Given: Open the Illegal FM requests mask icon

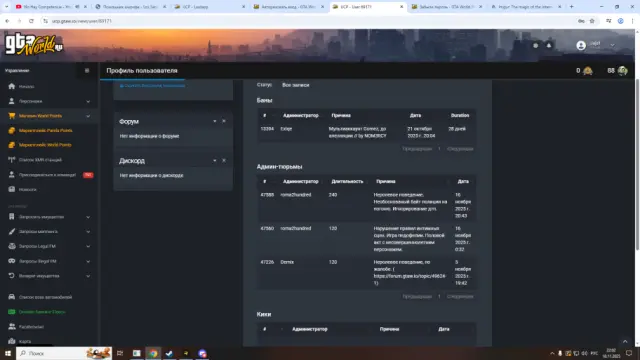Looking at the screenshot, I should click(x=11, y=261).
